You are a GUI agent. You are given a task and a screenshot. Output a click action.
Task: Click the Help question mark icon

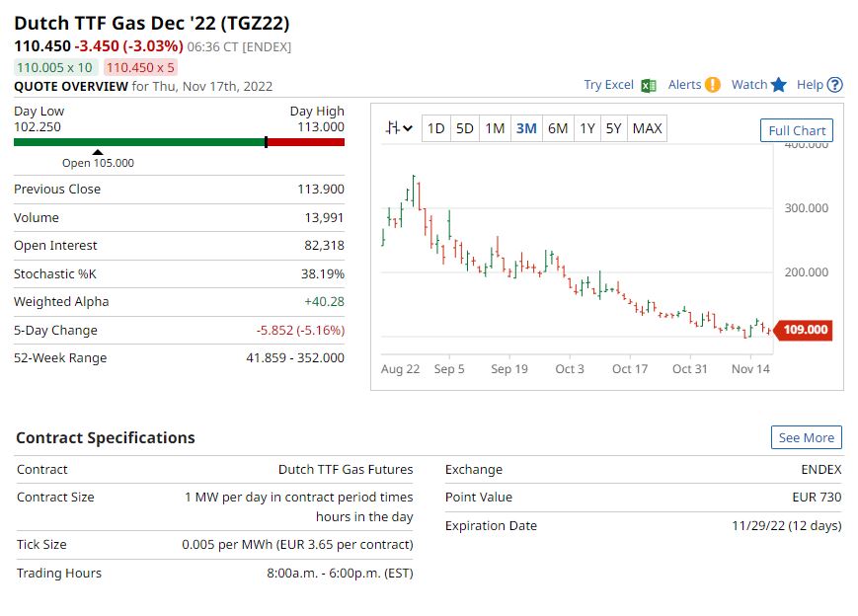click(835, 85)
